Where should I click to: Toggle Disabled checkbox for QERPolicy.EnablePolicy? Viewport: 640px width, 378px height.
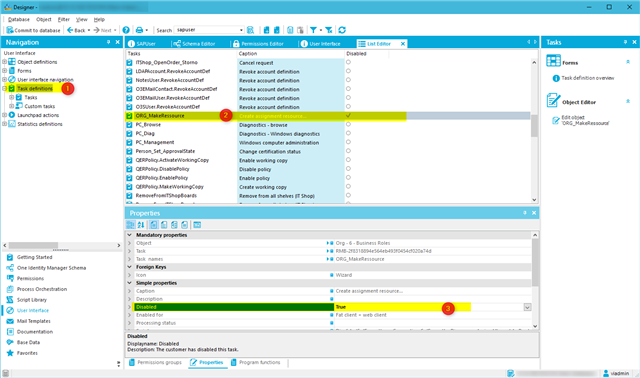348,178
